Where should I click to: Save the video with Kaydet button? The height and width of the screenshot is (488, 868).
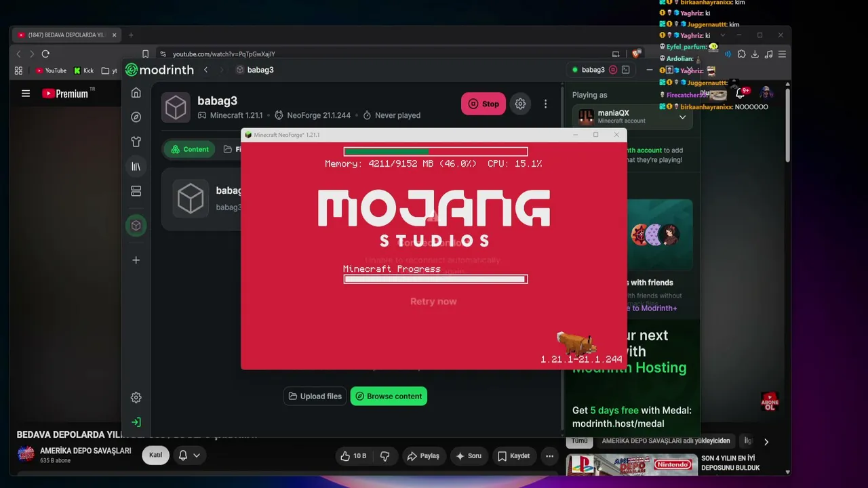[513, 456]
